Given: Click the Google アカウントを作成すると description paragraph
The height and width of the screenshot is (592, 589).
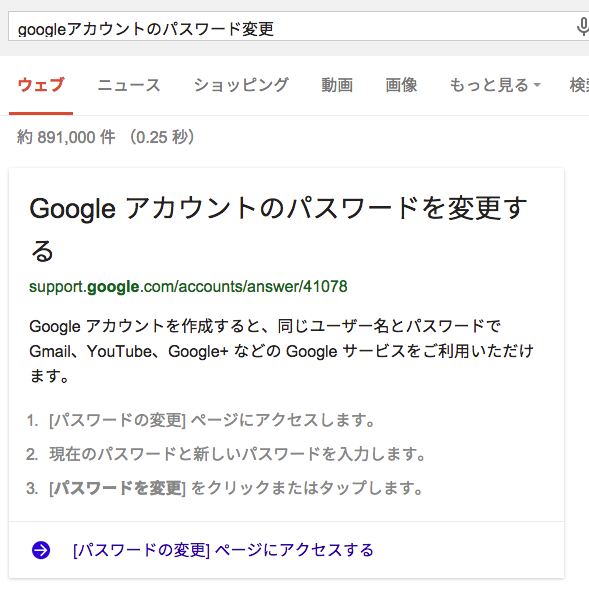Looking at the screenshot, I should coord(281,351).
